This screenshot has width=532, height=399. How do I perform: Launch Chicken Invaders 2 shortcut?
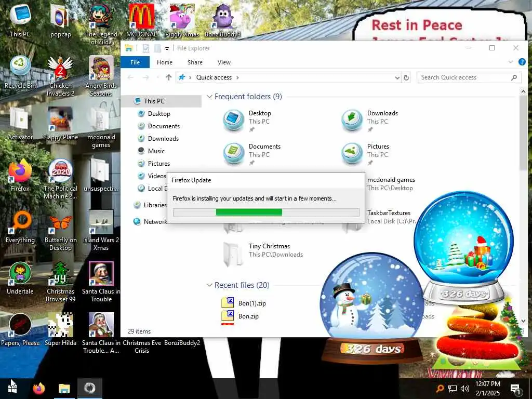tap(60, 76)
